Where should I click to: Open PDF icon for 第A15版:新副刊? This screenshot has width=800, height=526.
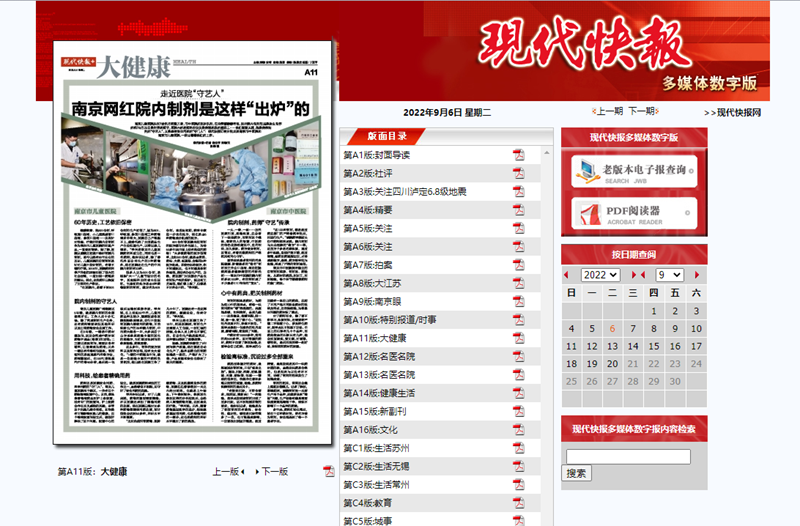518,412
